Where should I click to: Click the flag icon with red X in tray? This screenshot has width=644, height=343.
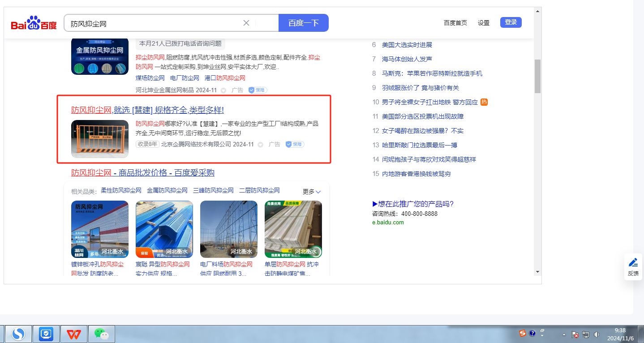click(575, 334)
